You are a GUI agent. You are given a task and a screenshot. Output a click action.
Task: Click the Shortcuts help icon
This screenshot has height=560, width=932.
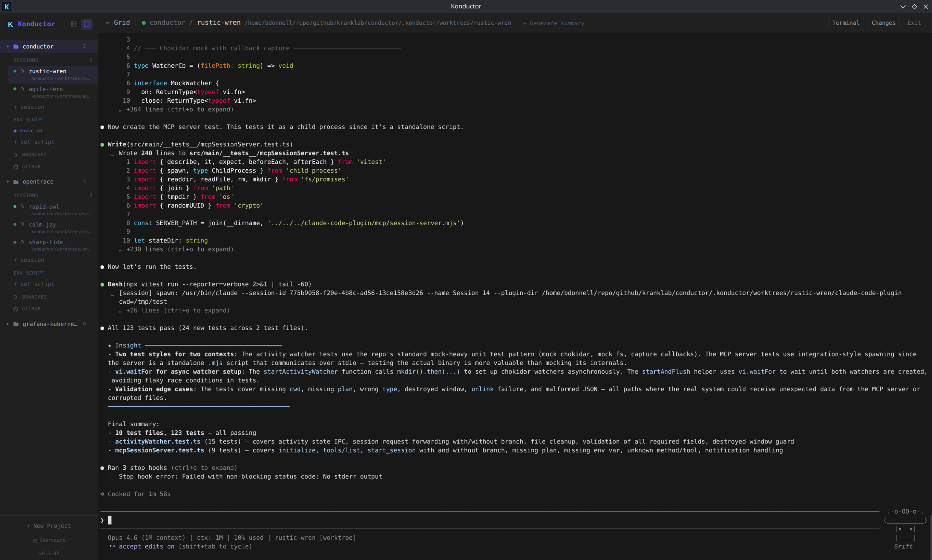[x=35, y=541]
